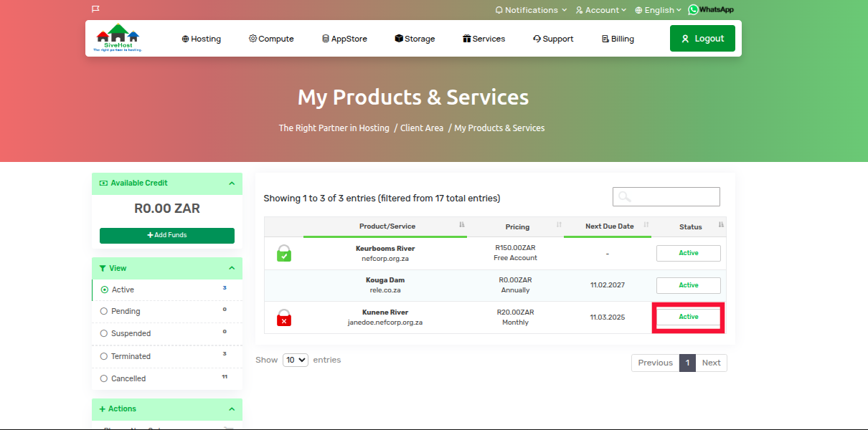
Task: Click inside the table search field
Action: (x=666, y=196)
